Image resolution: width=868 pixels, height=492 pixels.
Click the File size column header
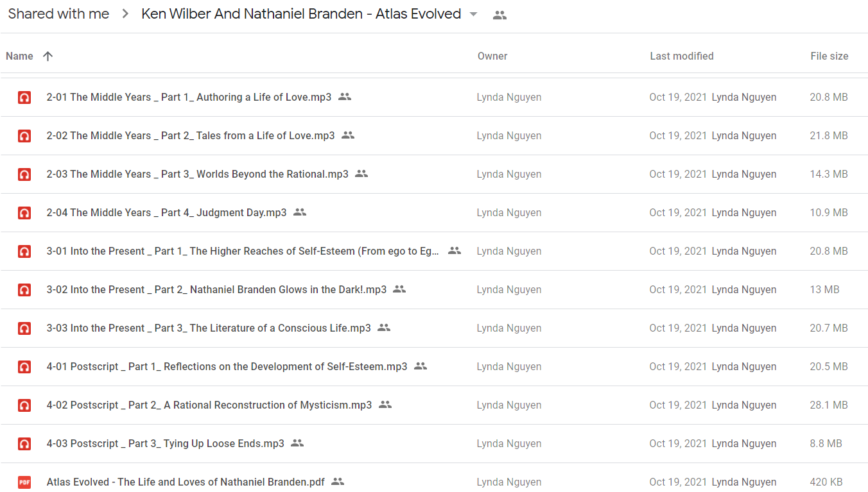829,56
